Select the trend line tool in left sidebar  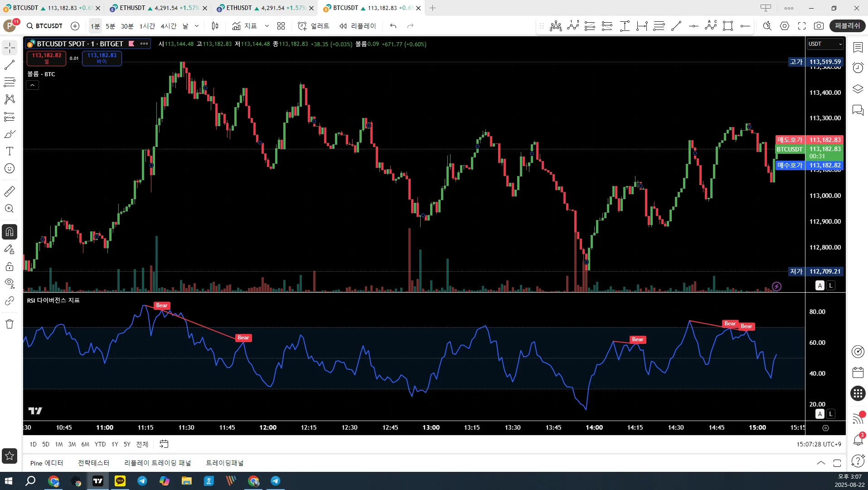tap(10, 65)
